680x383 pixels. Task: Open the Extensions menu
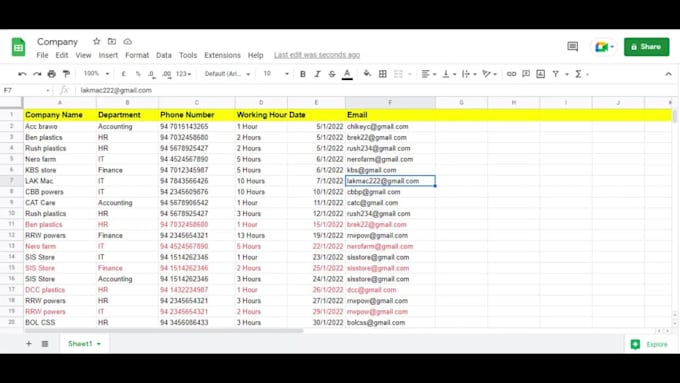(222, 55)
